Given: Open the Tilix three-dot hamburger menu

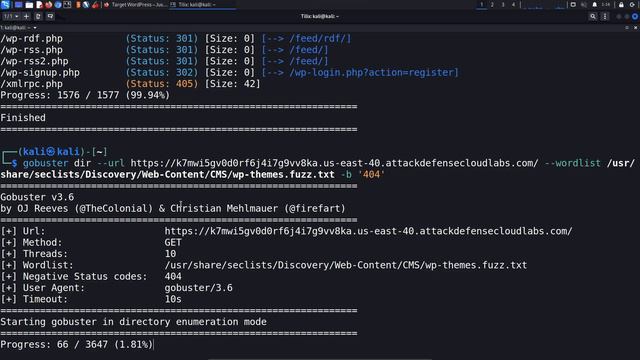Looking at the screenshot, I should pyautogui.click(x=605, y=16).
